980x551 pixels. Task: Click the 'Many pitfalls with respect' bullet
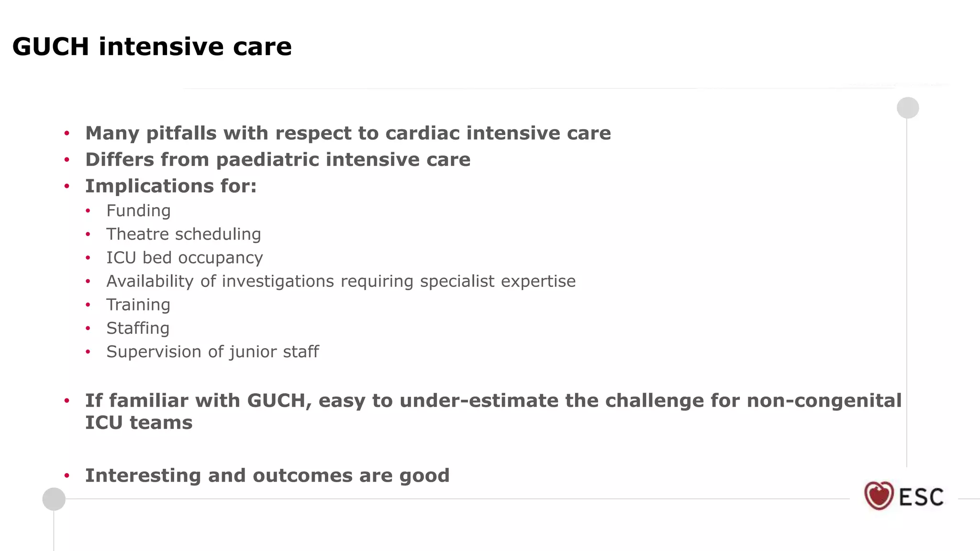pos(348,133)
